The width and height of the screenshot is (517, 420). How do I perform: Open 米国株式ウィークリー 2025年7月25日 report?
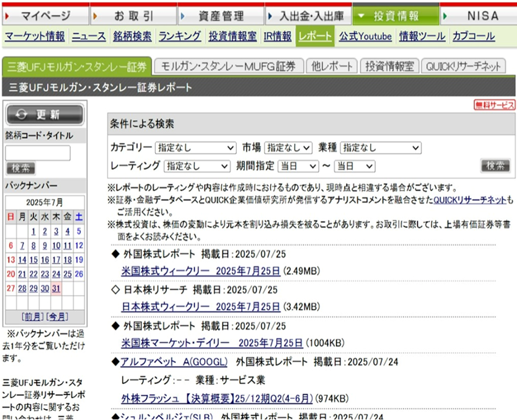(x=201, y=271)
